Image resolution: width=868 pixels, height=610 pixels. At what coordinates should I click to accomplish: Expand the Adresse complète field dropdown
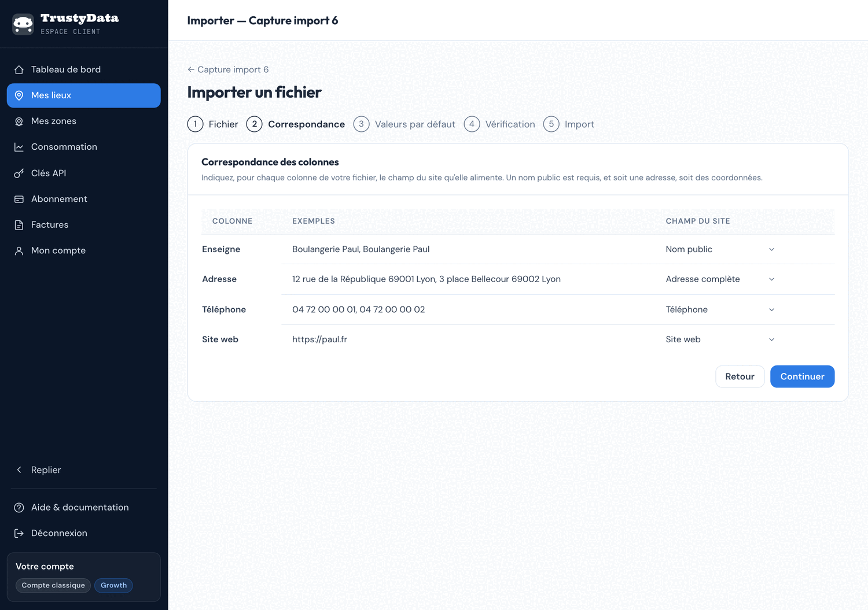pos(720,279)
